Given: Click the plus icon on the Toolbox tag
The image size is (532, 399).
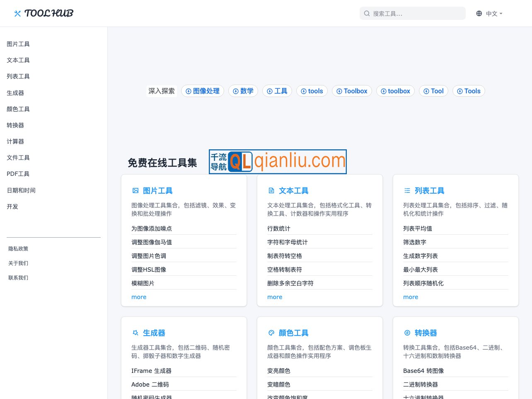Looking at the screenshot, I should click(339, 91).
